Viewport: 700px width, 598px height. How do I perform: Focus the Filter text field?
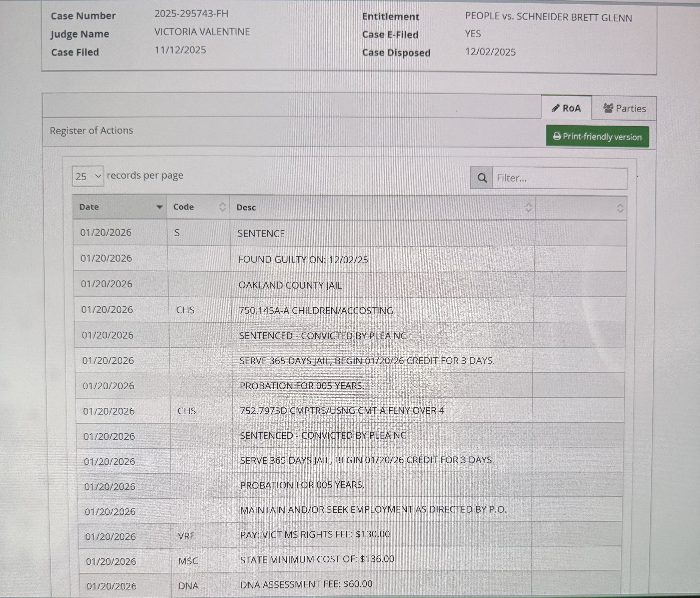point(559,178)
